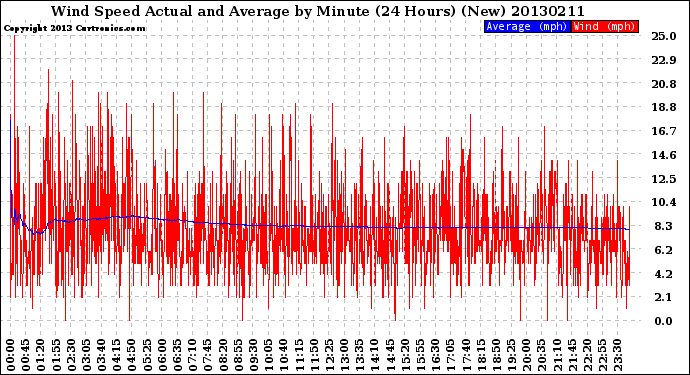Click the 20.8 y-axis label

(664, 84)
